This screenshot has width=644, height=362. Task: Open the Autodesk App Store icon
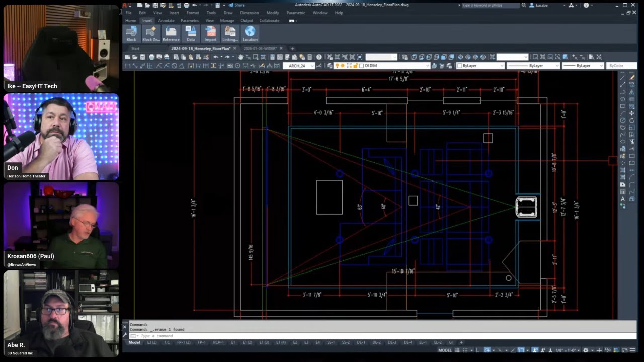point(572,5)
